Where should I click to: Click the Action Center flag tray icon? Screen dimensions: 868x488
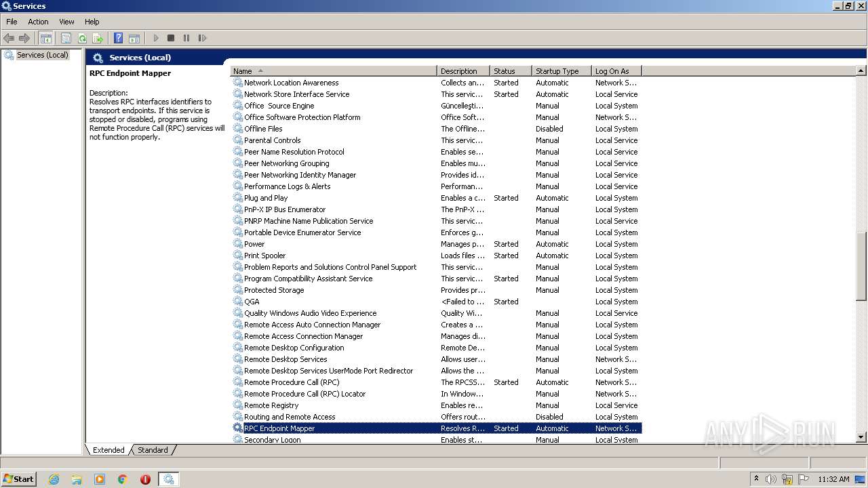[x=804, y=479]
